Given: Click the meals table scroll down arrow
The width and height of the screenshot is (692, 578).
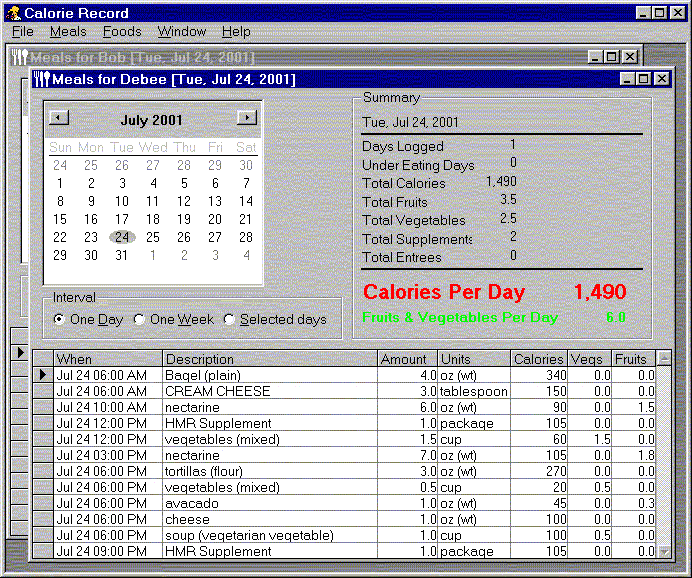Looking at the screenshot, I should click(x=664, y=552).
